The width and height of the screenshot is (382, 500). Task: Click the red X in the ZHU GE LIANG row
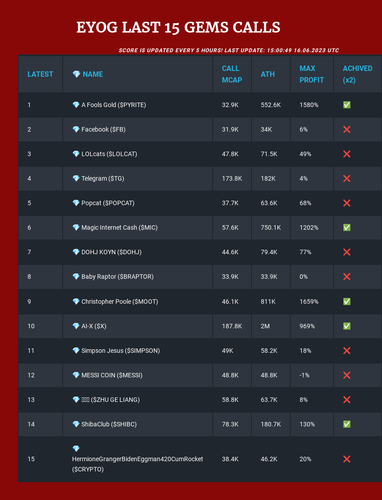347,400
